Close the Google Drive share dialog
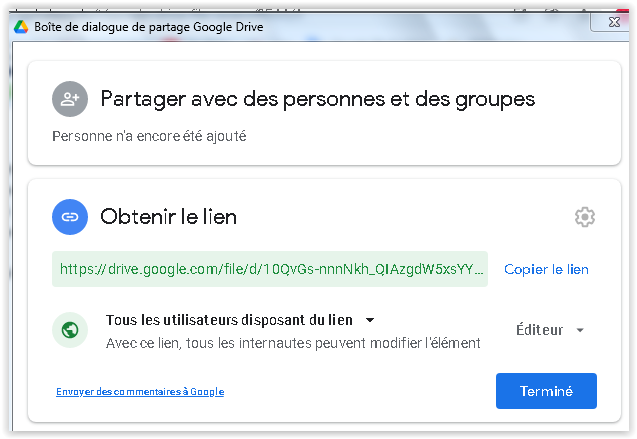 pyautogui.click(x=614, y=22)
